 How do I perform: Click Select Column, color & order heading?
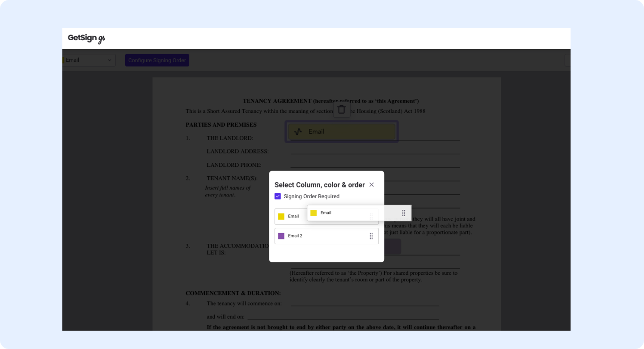(320, 185)
